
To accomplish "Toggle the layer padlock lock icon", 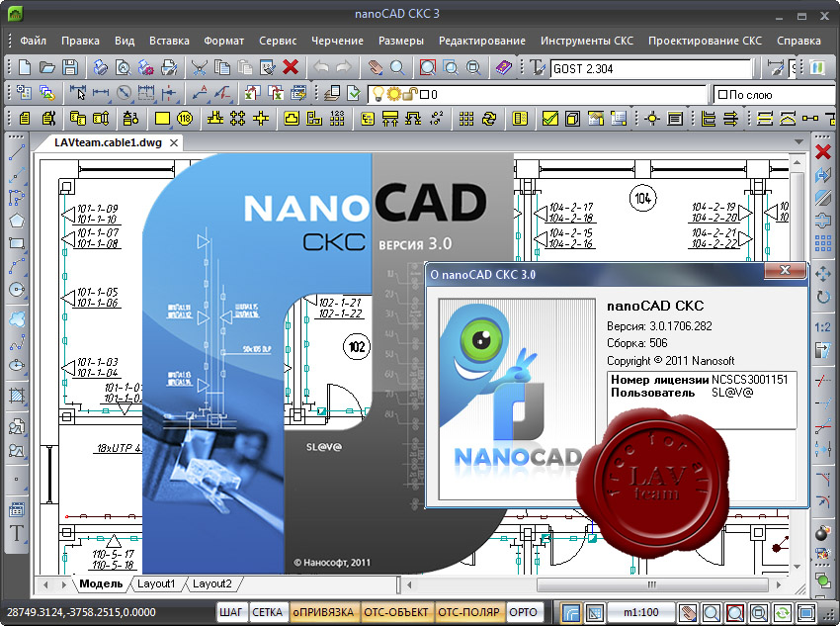I will pyautogui.click(x=410, y=94).
